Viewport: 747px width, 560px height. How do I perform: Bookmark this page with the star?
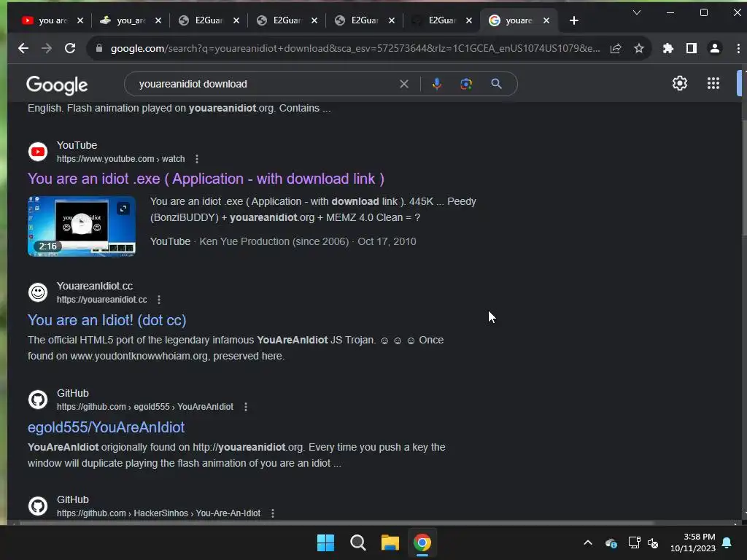639,48
